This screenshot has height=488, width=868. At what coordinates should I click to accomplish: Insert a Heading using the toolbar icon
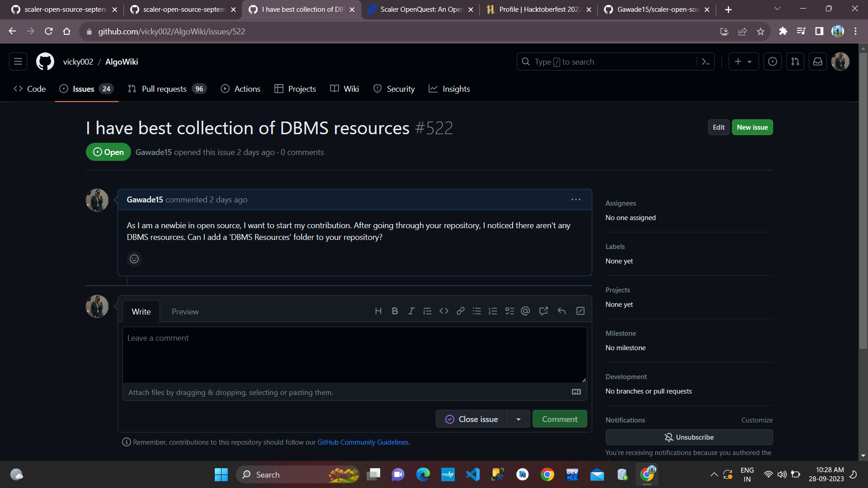pos(378,311)
